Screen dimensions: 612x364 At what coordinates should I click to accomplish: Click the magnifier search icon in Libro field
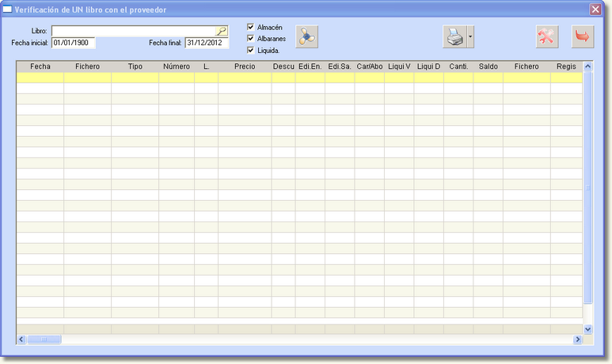222,31
